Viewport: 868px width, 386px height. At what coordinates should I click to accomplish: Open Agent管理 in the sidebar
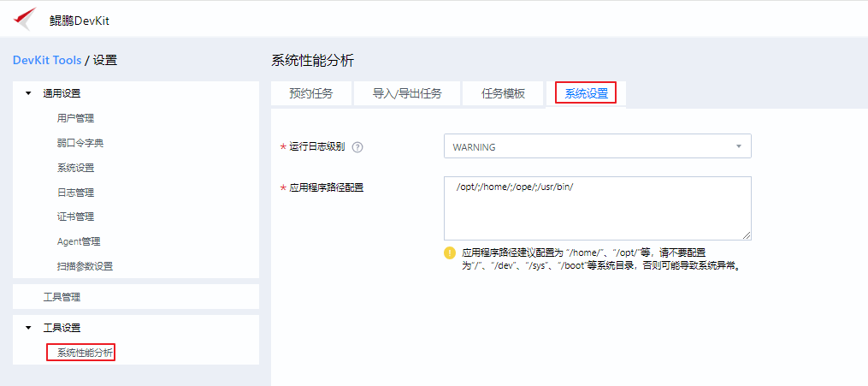(x=79, y=241)
